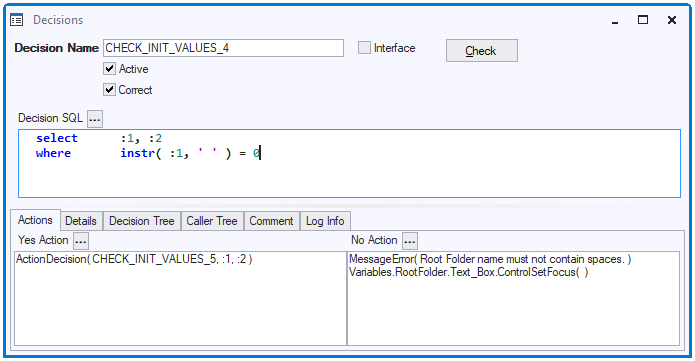Viewport: 695px width, 361px height.
Task: Switch to the Actions tab
Action: coord(35,220)
